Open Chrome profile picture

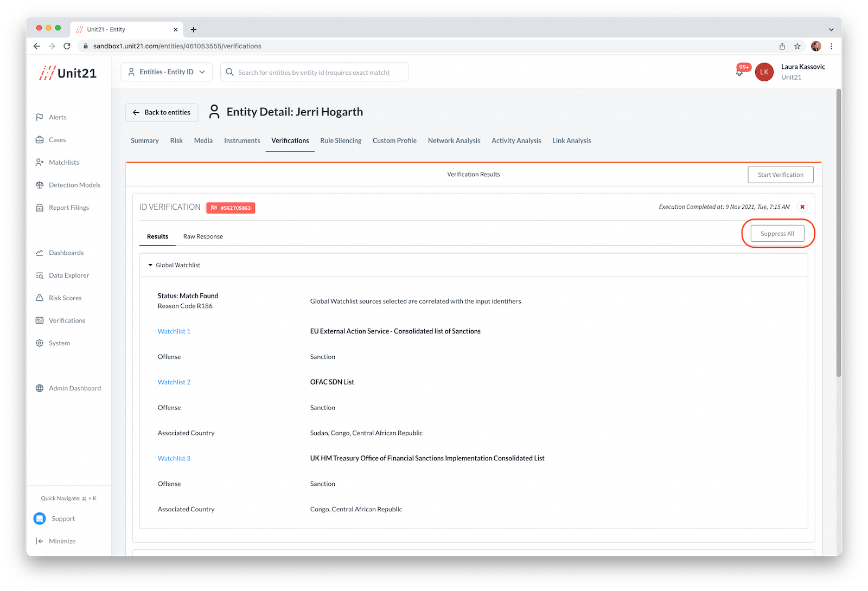[816, 46]
